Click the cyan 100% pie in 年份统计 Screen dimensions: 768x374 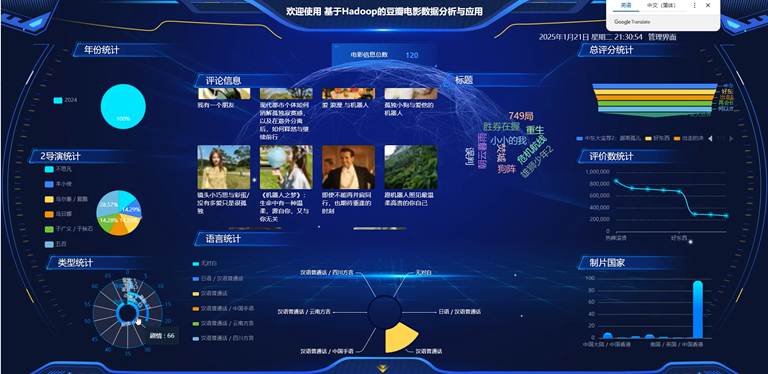coord(123,107)
